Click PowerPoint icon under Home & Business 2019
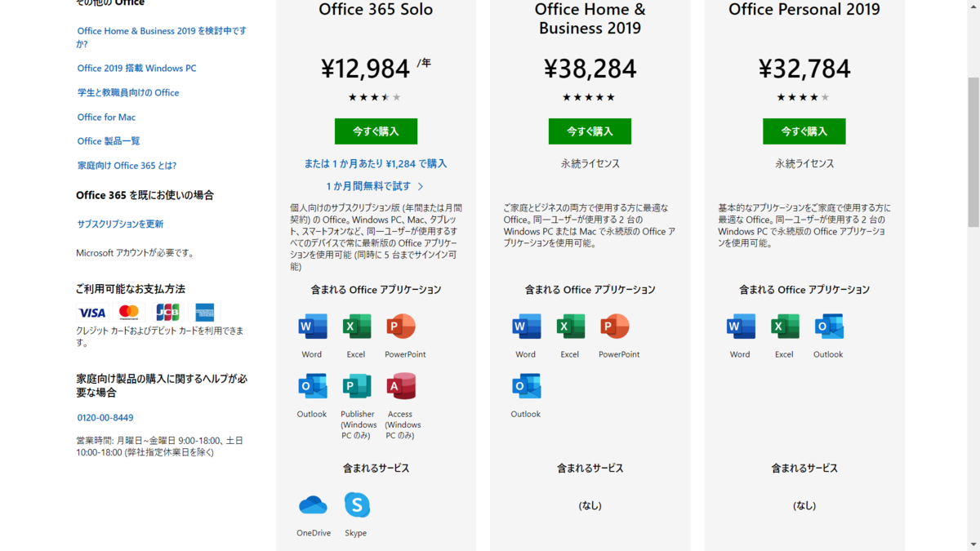Viewport: 980px width, 551px height. [x=615, y=327]
